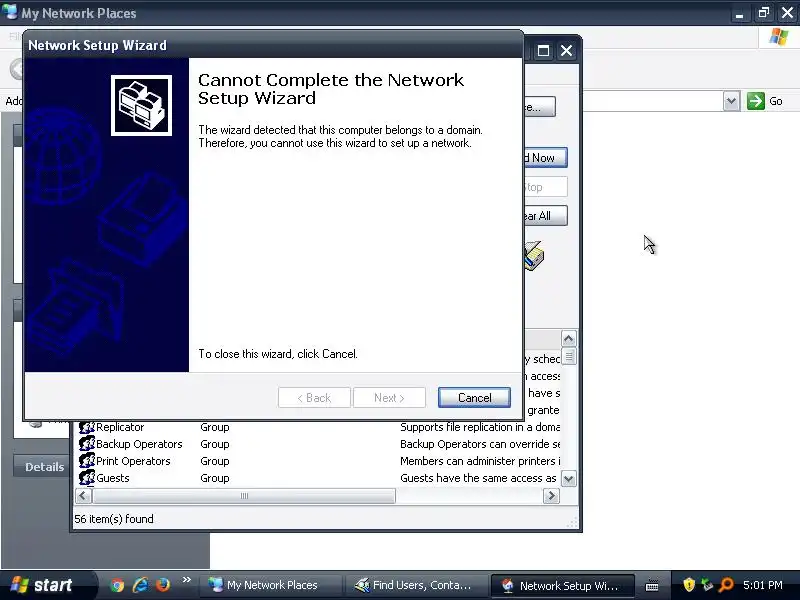The height and width of the screenshot is (600, 800).
Task: Open the Start menu
Action: pos(47,585)
